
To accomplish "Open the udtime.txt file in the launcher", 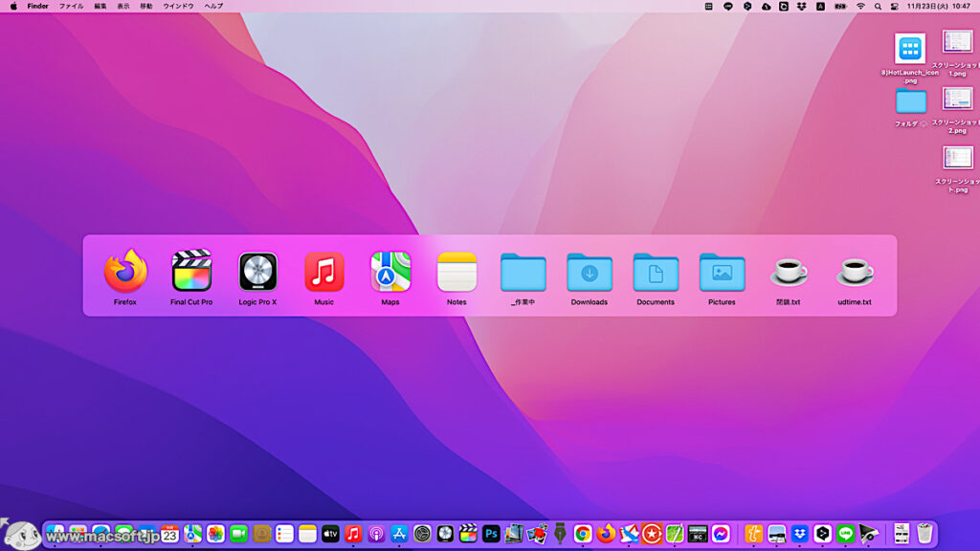I will (855, 273).
